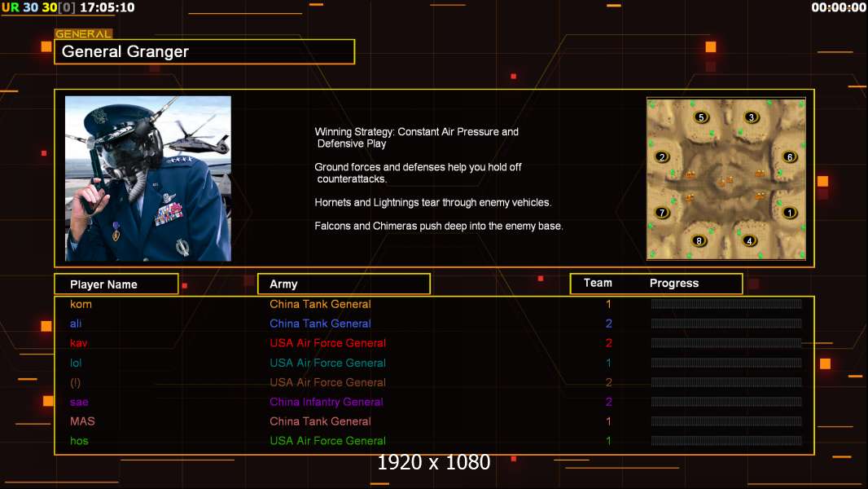Click the General Granger portrait image
This screenshot has width=868, height=489.
pos(148,178)
